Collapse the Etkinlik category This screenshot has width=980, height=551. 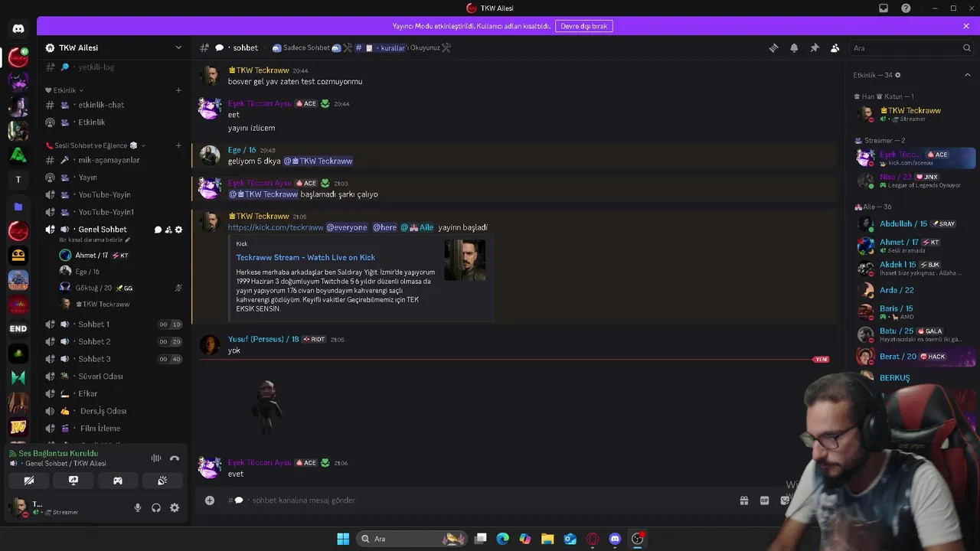pos(64,90)
